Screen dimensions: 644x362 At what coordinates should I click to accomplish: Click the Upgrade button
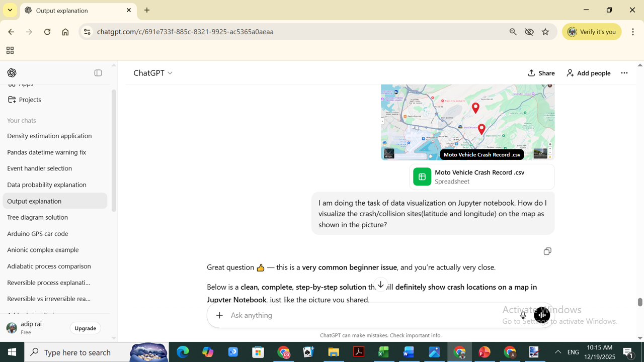(85, 328)
